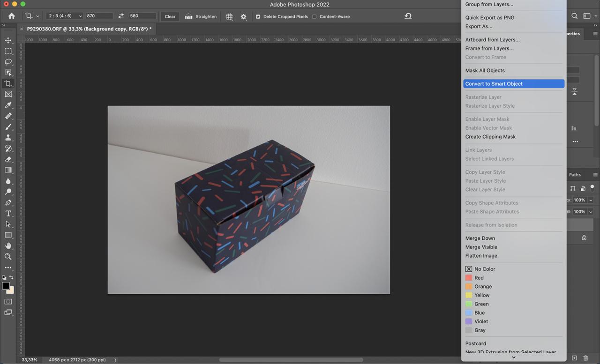Change the screen mode

(x=8, y=312)
